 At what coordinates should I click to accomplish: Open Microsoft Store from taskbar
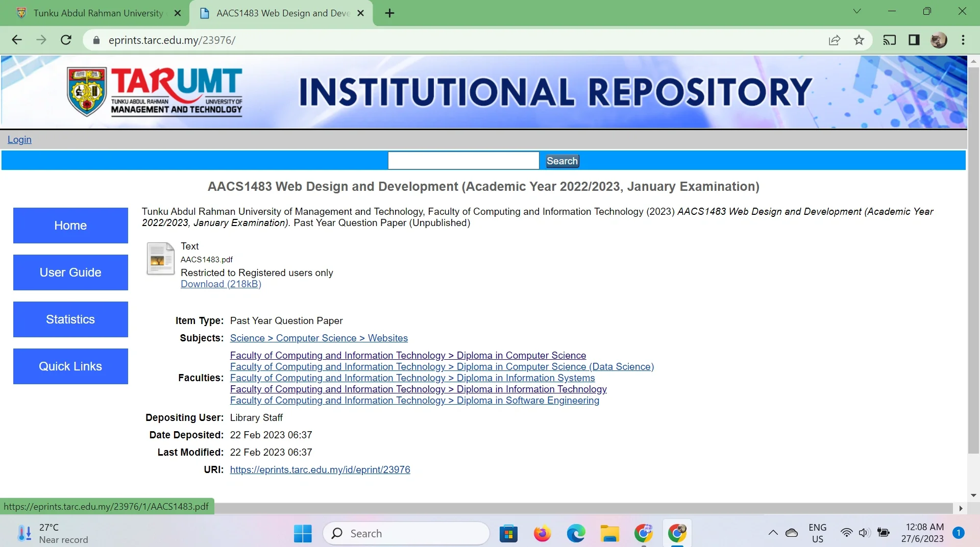[508, 534]
